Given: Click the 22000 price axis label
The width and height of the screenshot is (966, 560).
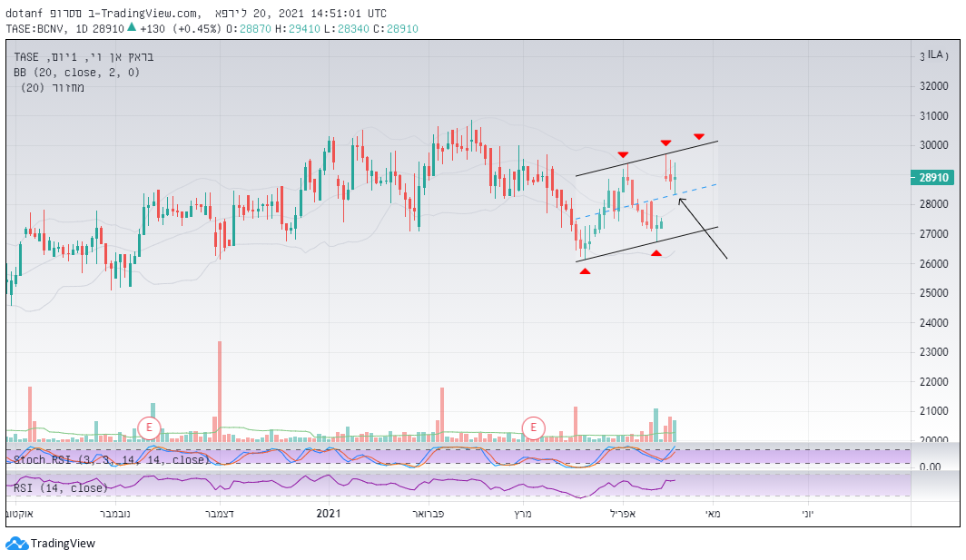Looking at the screenshot, I should pos(934,382).
